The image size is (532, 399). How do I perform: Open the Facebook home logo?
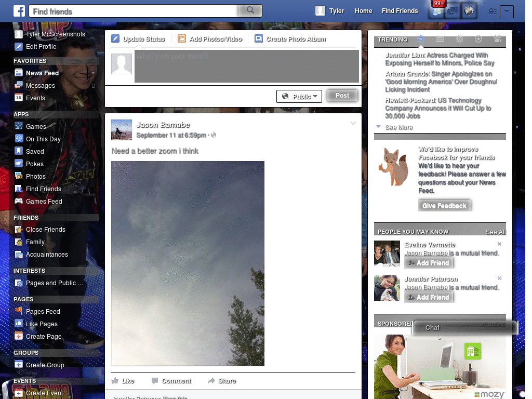pos(19,10)
